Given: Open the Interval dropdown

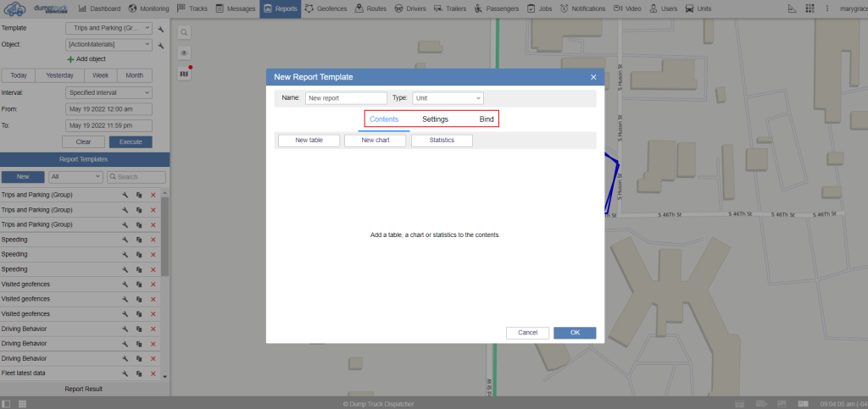Looking at the screenshot, I should click(x=108, y=92).
